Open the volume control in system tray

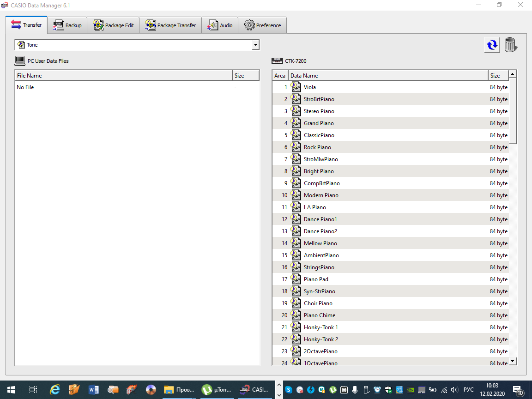point(454,390)
